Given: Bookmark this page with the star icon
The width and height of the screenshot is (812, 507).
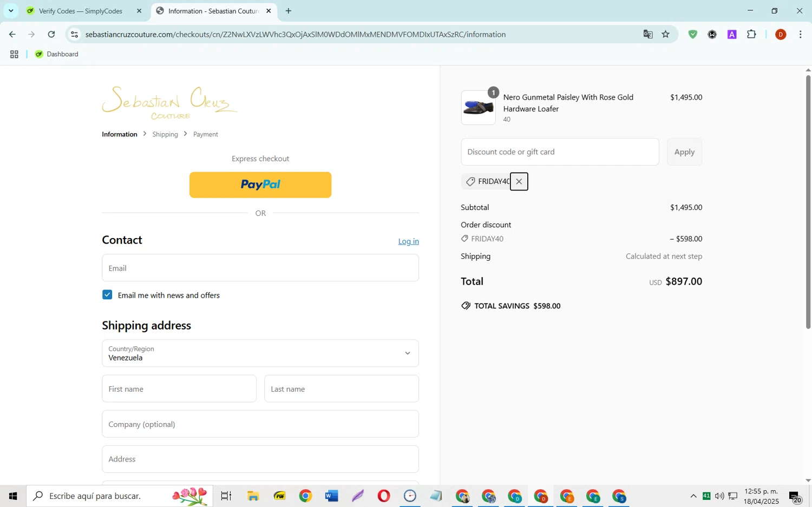Looking at the screenshot, I should pyautogui.click(x=666, y=34).
